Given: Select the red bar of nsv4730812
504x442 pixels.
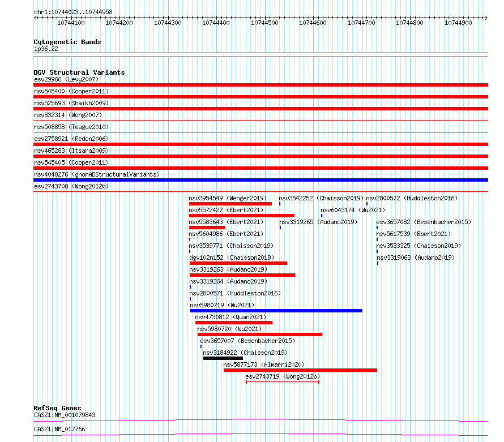Looking at the screenshot, I should pos(234,323).
